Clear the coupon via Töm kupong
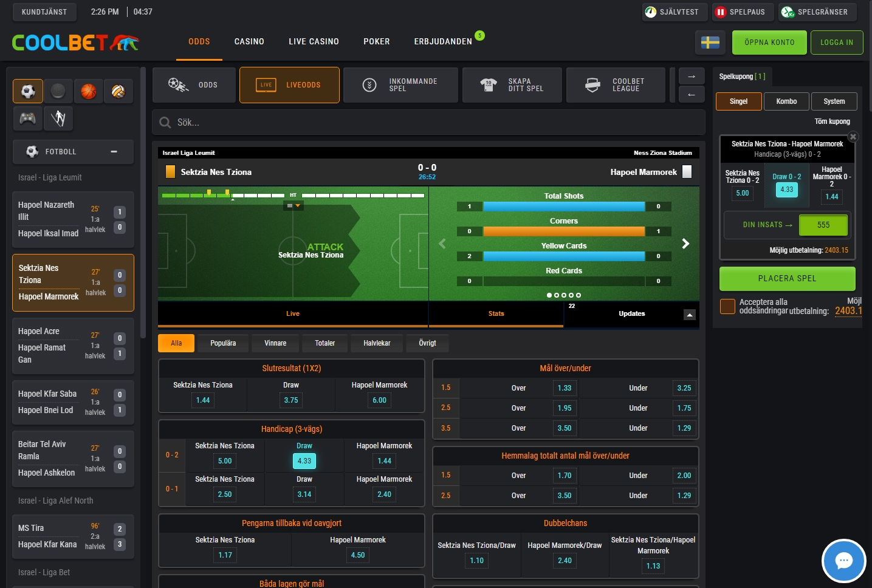The width and height of the screenshot is (872, 588). coord(832,121)
